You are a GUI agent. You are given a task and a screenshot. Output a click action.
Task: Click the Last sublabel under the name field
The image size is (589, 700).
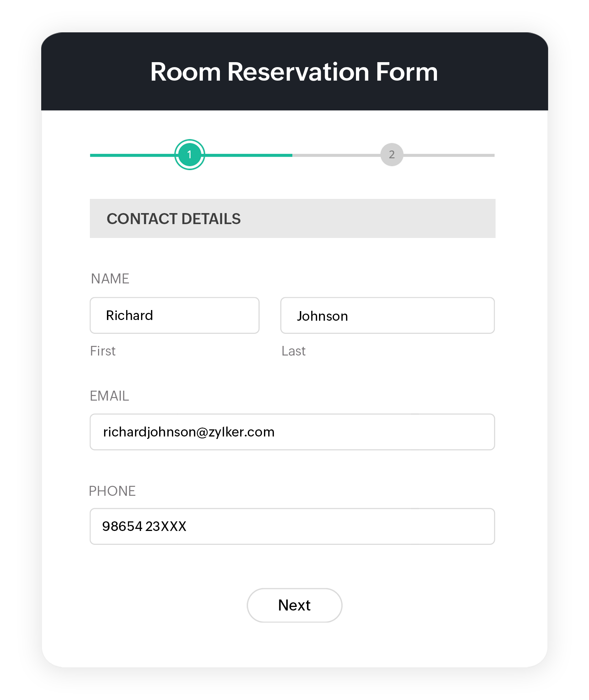[293, 351]
